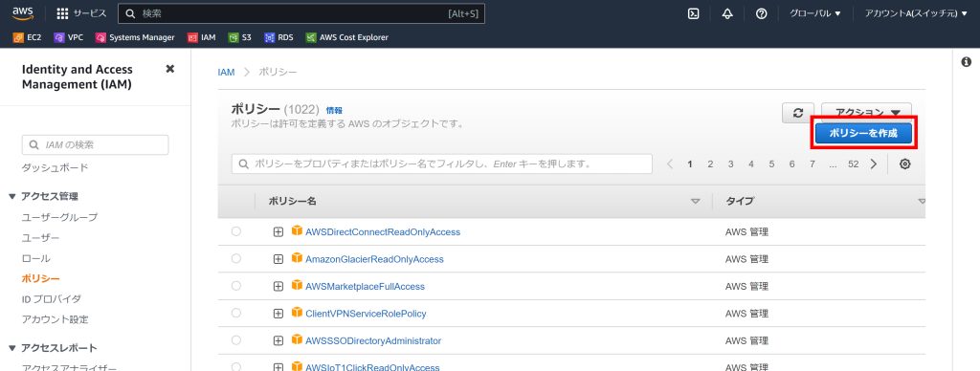
Task: Open the ClientVPNServiceRolePolicy policy link
Action: (x=366, y=313)
